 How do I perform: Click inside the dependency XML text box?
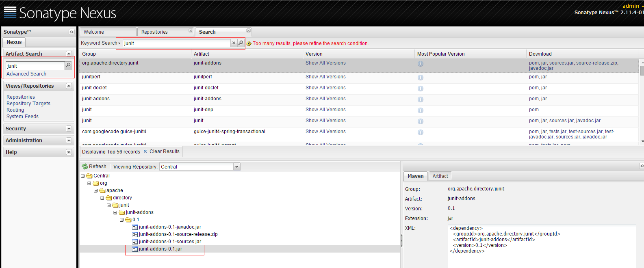point(542,246)
